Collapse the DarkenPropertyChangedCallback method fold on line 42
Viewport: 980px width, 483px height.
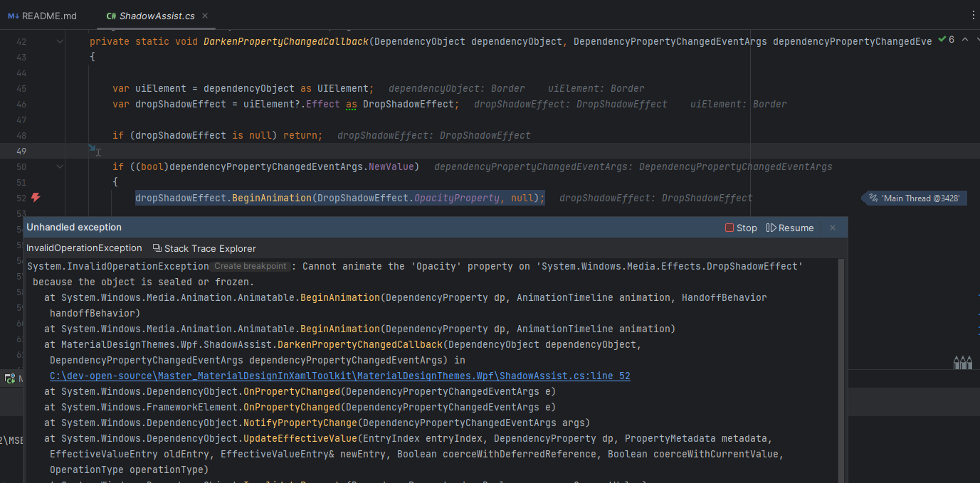[x=59, y=41]
